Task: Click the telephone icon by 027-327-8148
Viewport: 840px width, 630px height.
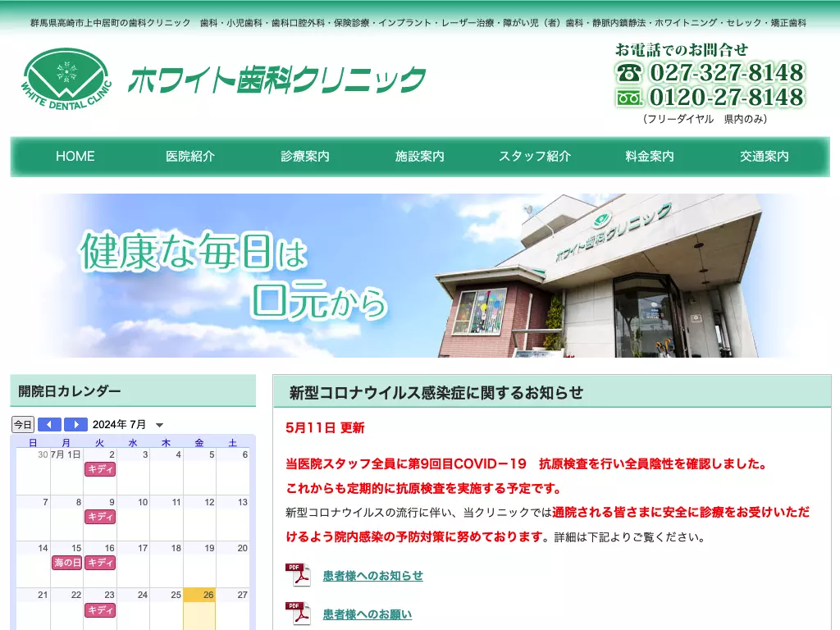Action: tap(629, 72)
